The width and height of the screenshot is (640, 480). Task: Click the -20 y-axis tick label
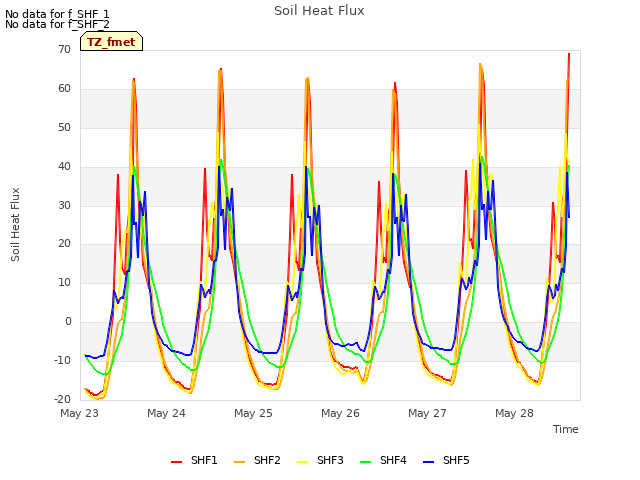click(62, 399)
